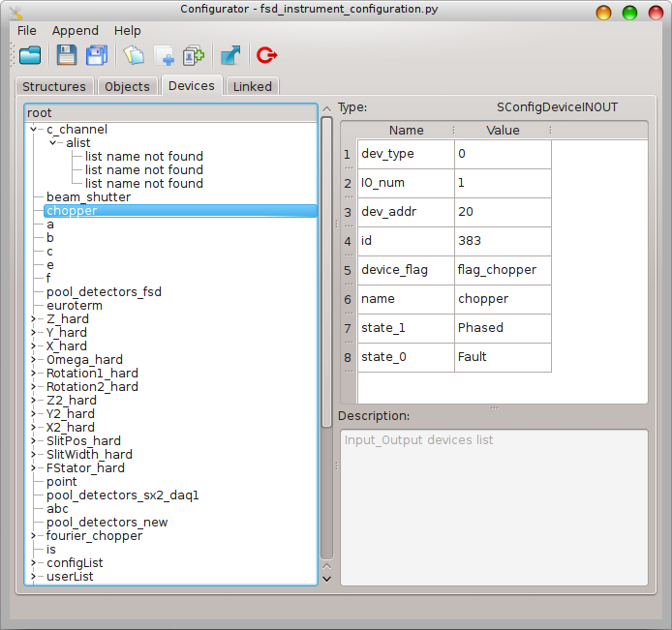Collapse the alist subtree node
Viewport: 672px width, 630px height.
pos(53,143)
